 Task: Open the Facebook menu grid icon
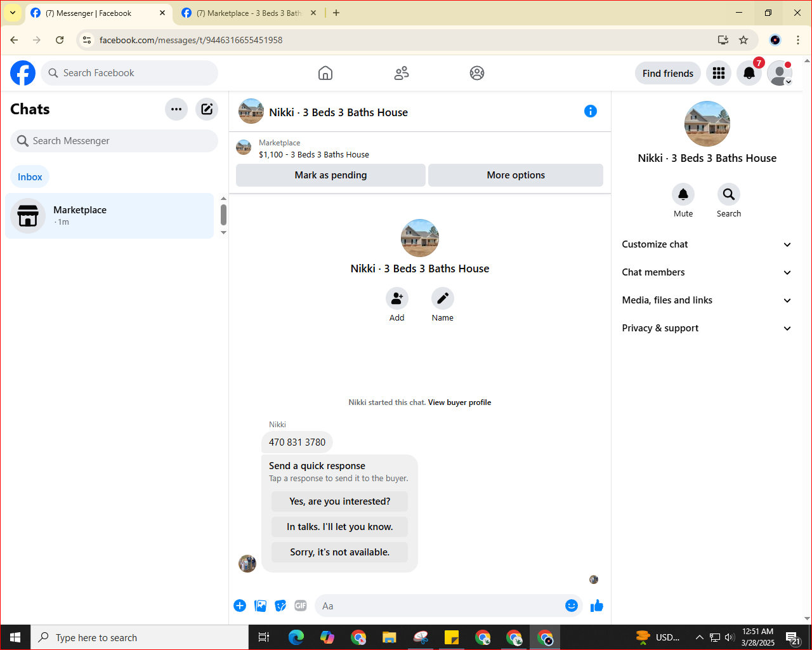click(x=719, y=73)
